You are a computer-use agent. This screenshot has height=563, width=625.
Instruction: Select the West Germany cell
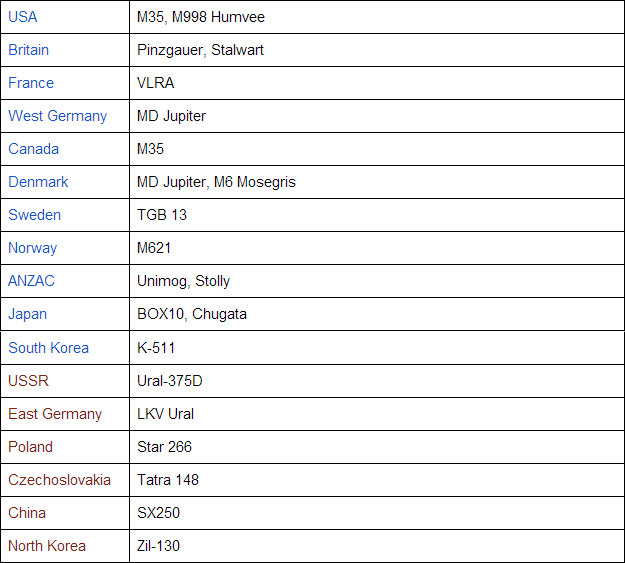65,116
